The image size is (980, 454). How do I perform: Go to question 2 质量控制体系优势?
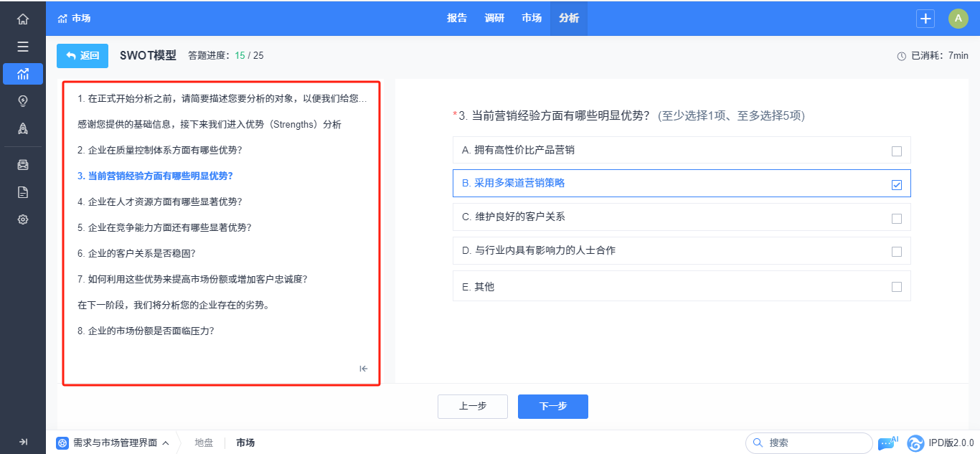(x=159, y=150)
